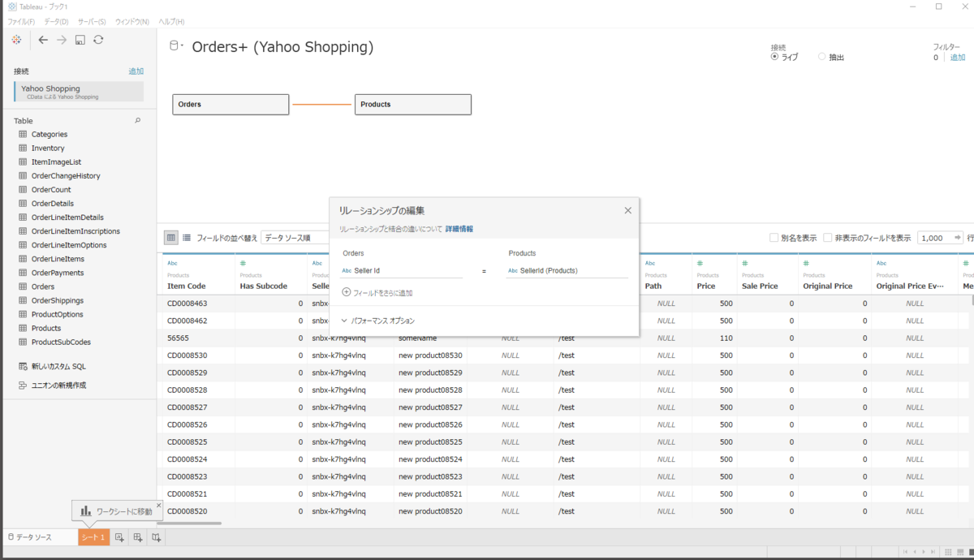This screenshot has width=974, height=560.
Task: Click フィールドをさらに追加 link
Action: [383, 292]
